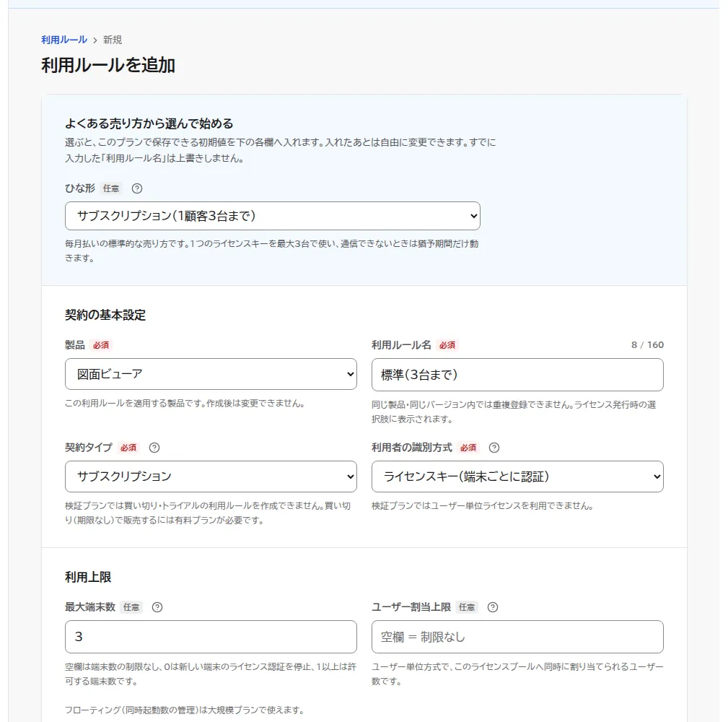Screen dimensions: 728x722
Task: Click the 必須 badge beside 製品
Action: (101, 345)
